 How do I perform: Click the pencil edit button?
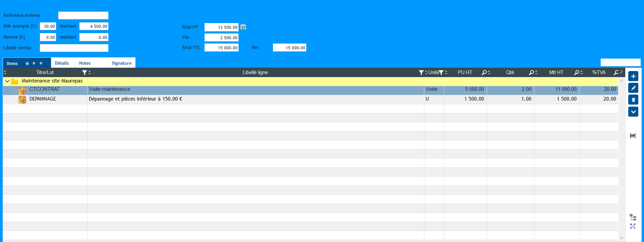(x=633, y=88)
